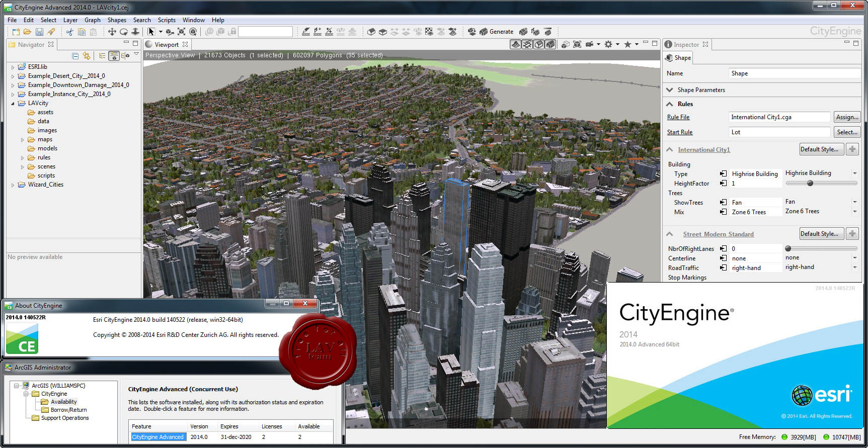Open the Street_Modern_Standard link

click(719, 234)
